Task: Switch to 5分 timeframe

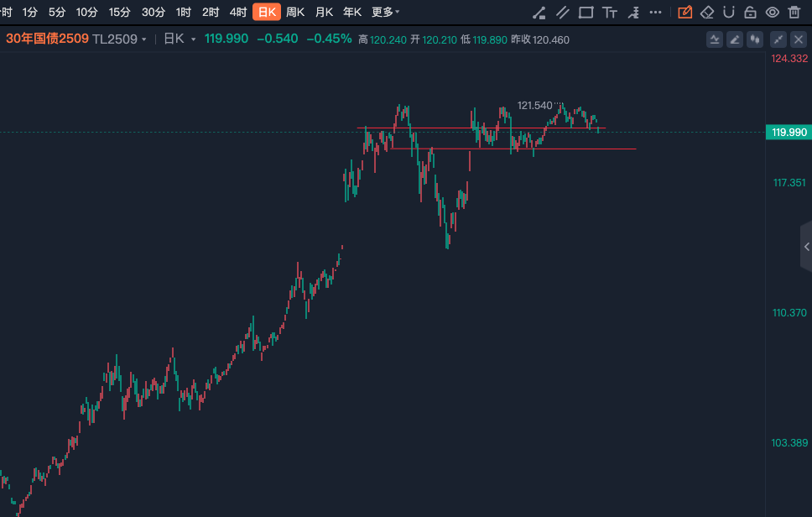Action: click(57, 12)
